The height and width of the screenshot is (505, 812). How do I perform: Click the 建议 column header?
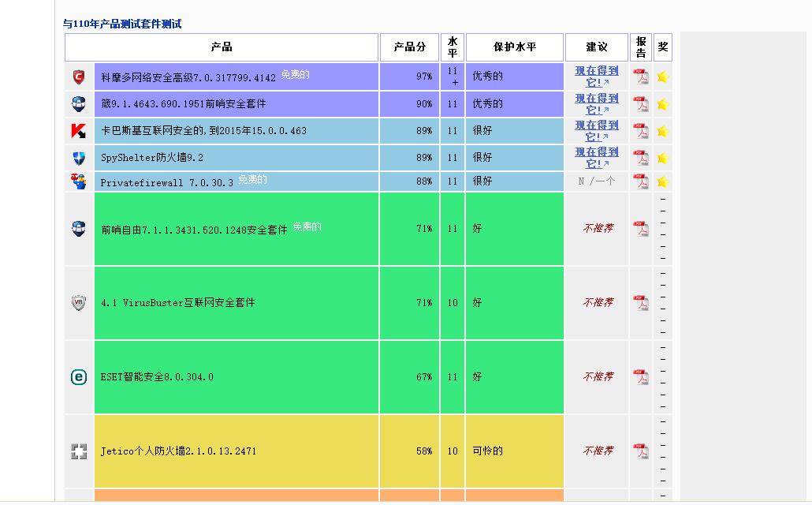597,47
